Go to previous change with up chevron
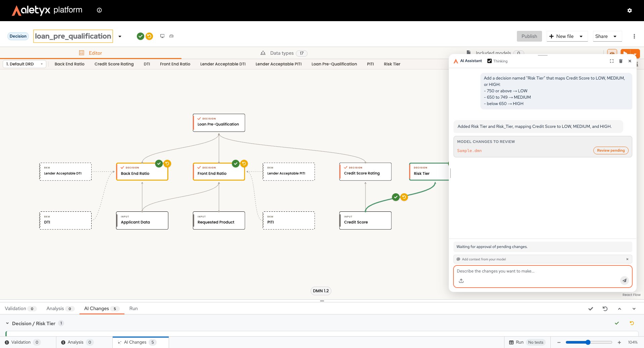The width and height of the screenshot is (644, 348). pos(620,309)
